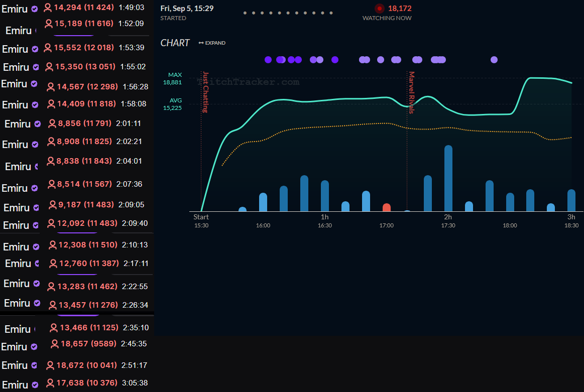The height and width of the screenshot is (392, 584).
Task: Click viewer person icon before 14,294
Action: pos(48,8)
